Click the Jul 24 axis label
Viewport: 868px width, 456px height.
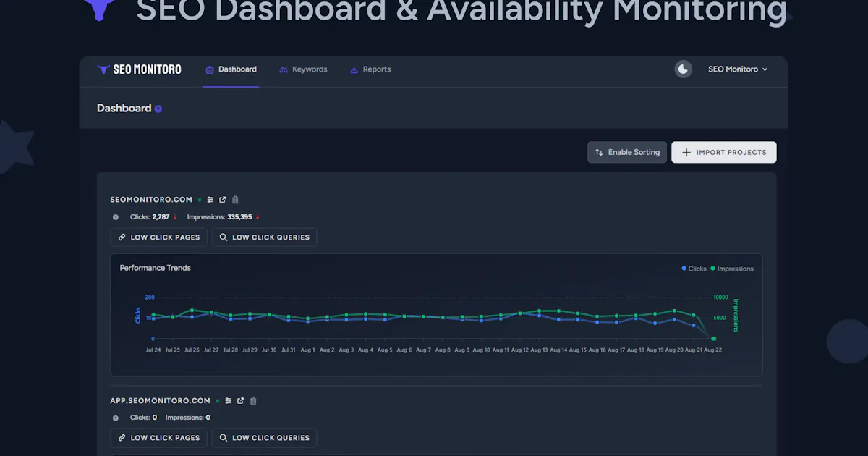pos(153,350)
